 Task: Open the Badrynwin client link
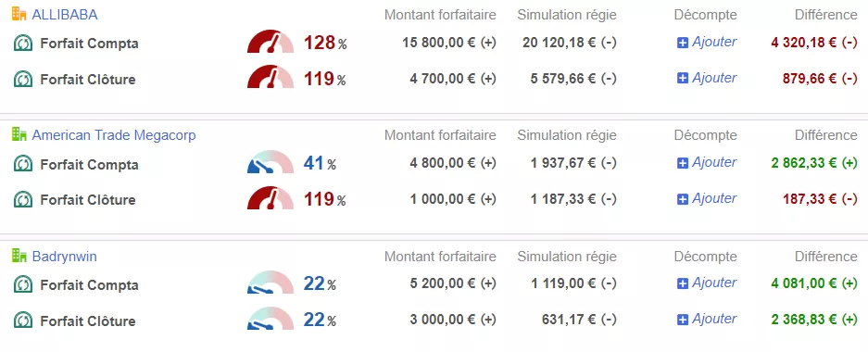click(x=65, y=257)
